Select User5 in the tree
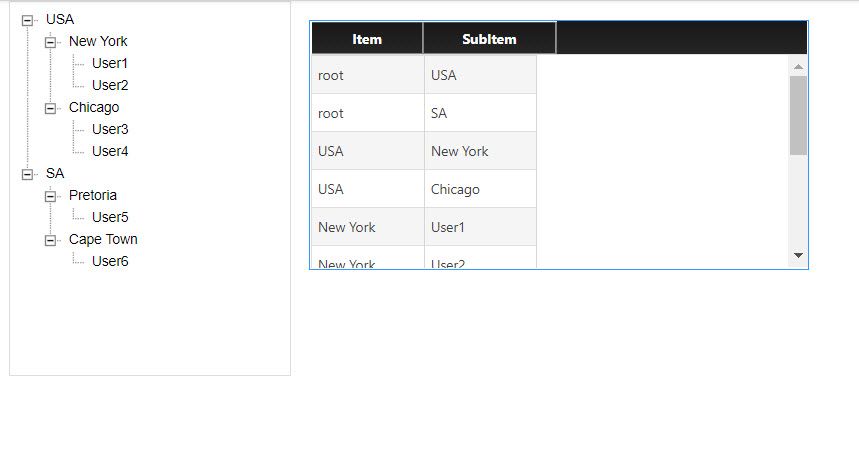The image size is (859, 457). pos(110,218)
